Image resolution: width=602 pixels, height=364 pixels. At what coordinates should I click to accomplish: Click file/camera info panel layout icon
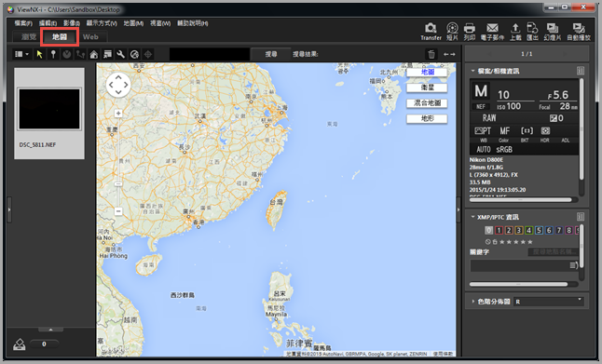(x=581, y=71)
